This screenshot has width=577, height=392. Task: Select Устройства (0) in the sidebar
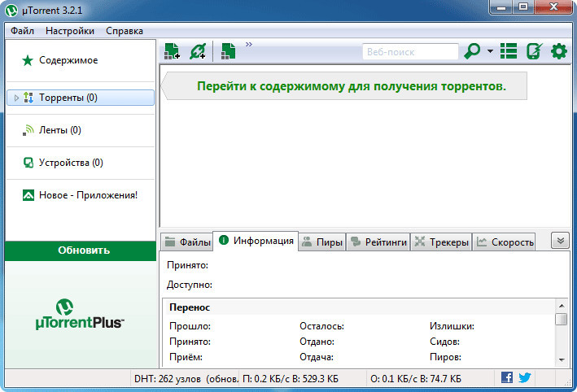81,163
